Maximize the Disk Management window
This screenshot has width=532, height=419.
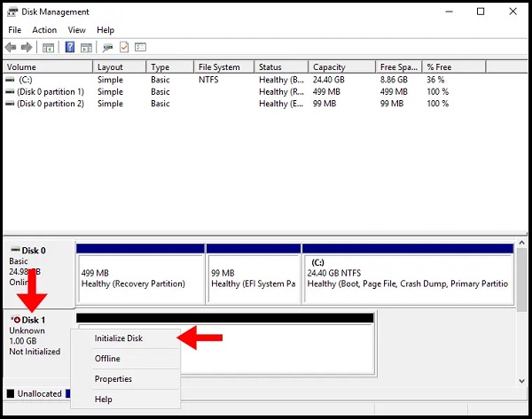tap(481, 12)
